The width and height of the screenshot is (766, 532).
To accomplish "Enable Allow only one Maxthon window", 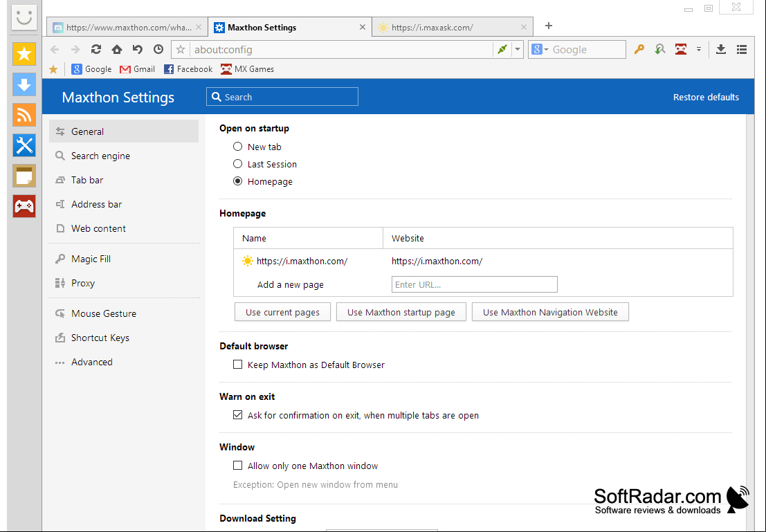I will [x=238, y=466].
